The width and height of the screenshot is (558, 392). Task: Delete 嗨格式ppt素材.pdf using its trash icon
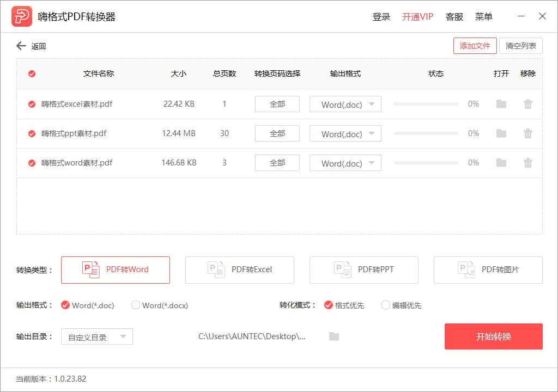[x=527, y=133]
